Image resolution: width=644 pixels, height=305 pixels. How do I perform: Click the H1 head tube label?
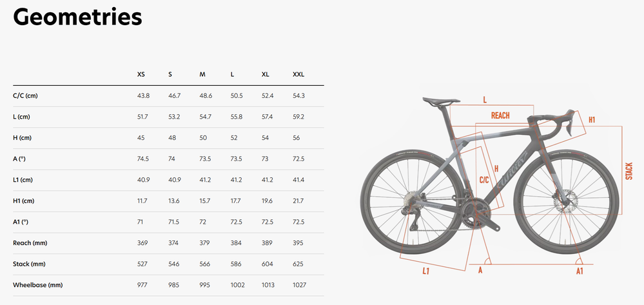click(592, 120)
